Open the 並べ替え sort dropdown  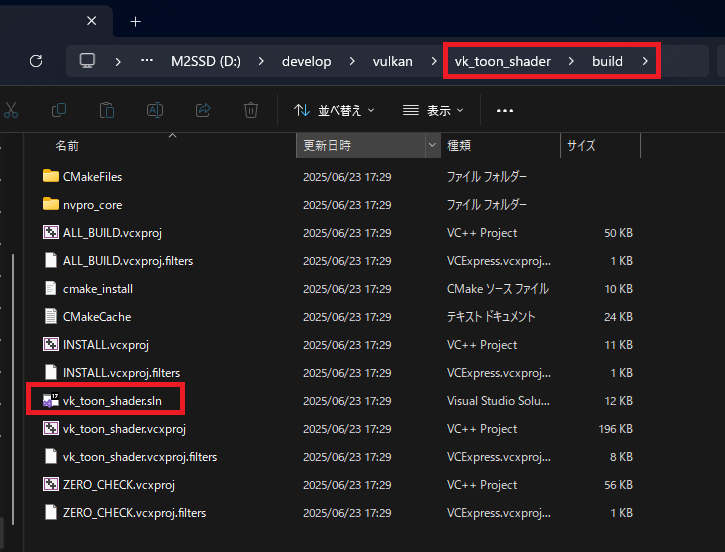click(334, 110)
